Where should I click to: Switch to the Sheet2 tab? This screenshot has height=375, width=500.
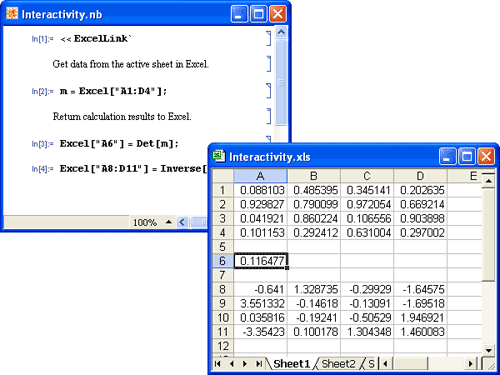[x=338, y=364]
